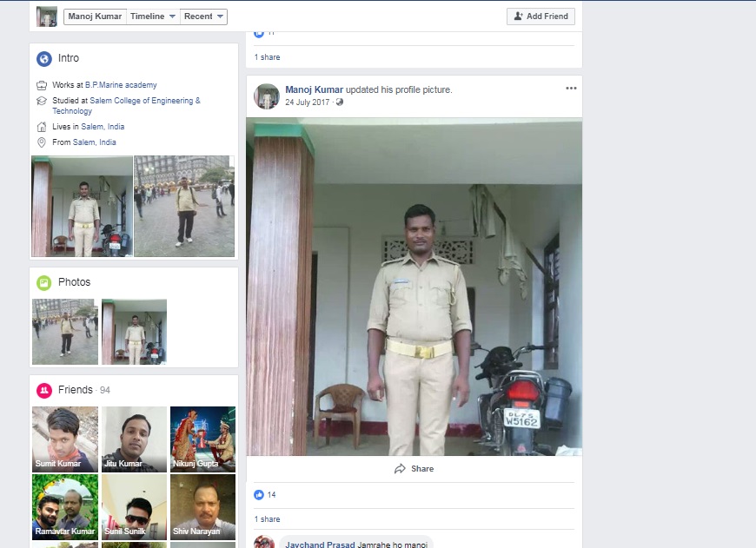Click the green Photos section icon
756x548 pixels.
pos(43,282)
